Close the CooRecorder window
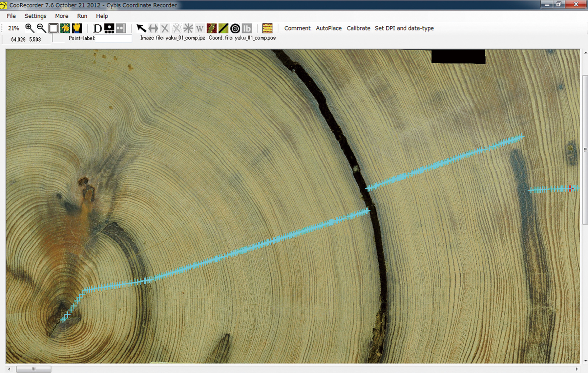Screen dimensions: 588x373 point(576,5)
